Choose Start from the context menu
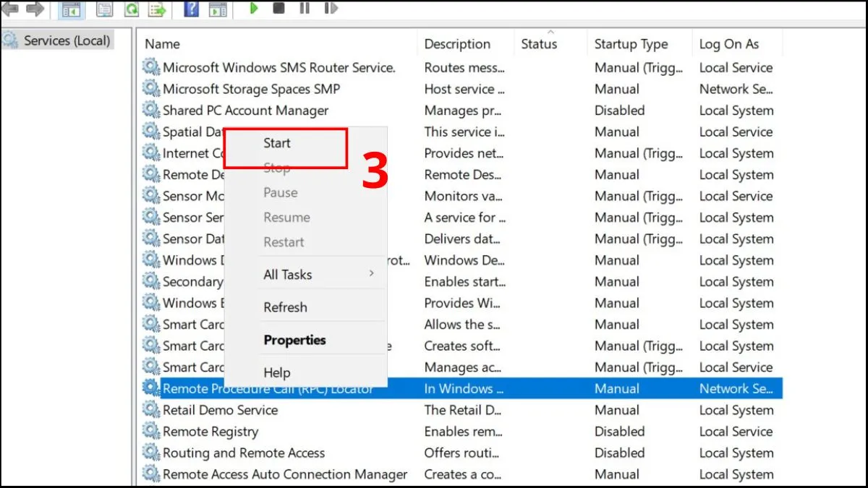 pos(277,143)
